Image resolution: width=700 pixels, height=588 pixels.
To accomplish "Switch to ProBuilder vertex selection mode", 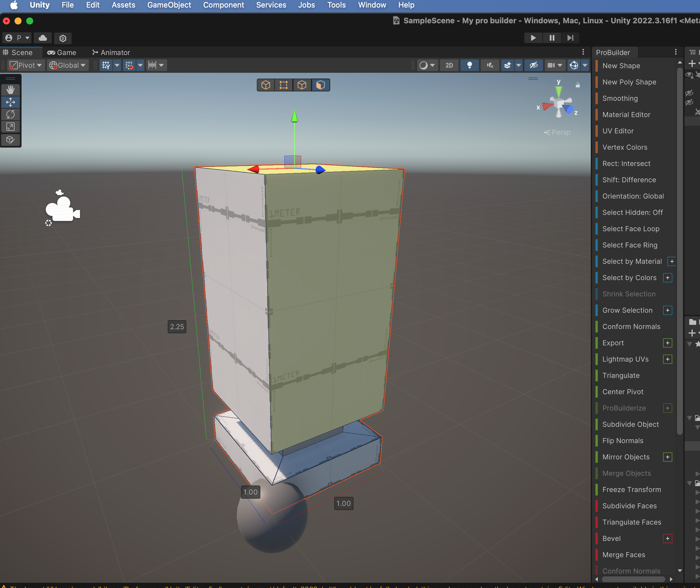I will pos(284,85).
